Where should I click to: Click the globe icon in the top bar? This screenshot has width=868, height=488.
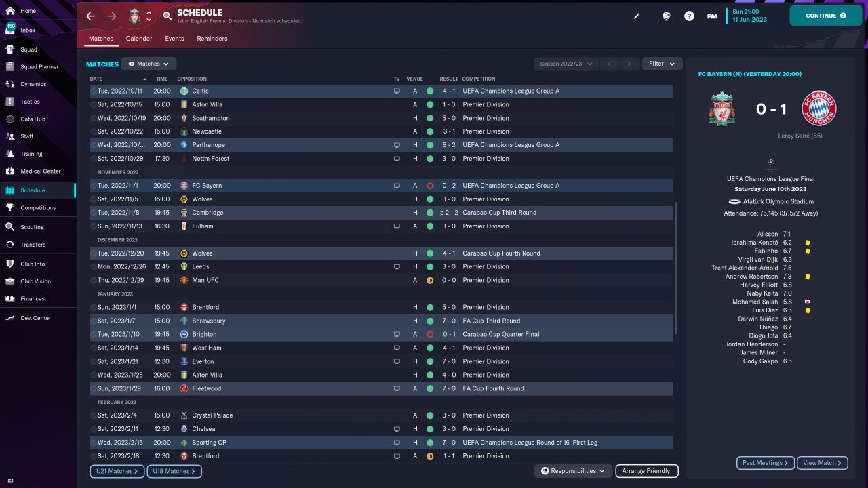(x=667, y=16)
